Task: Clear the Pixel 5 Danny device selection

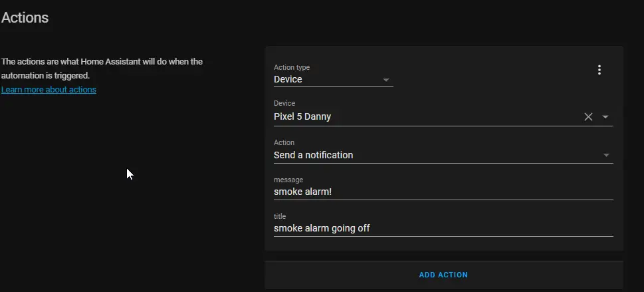Action: pos(588,117)
